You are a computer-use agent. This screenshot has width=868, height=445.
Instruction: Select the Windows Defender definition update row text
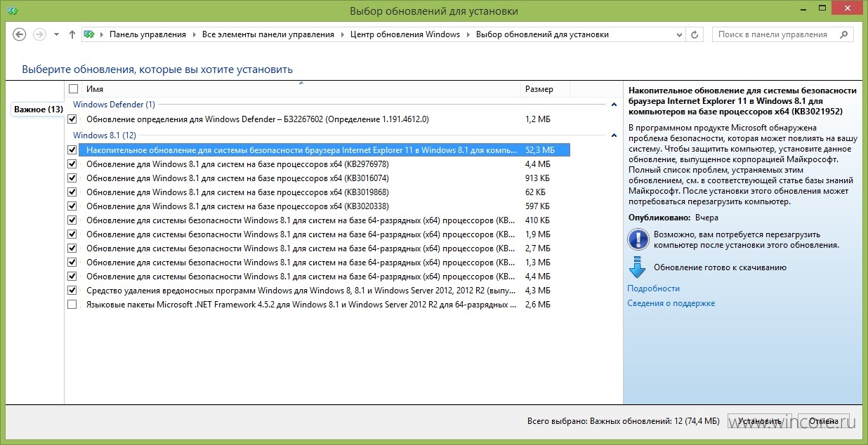(257, 119)
